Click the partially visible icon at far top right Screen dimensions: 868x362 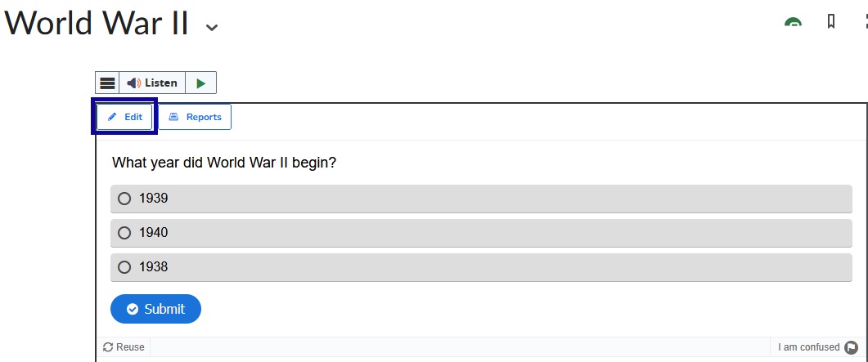point(865,22)
